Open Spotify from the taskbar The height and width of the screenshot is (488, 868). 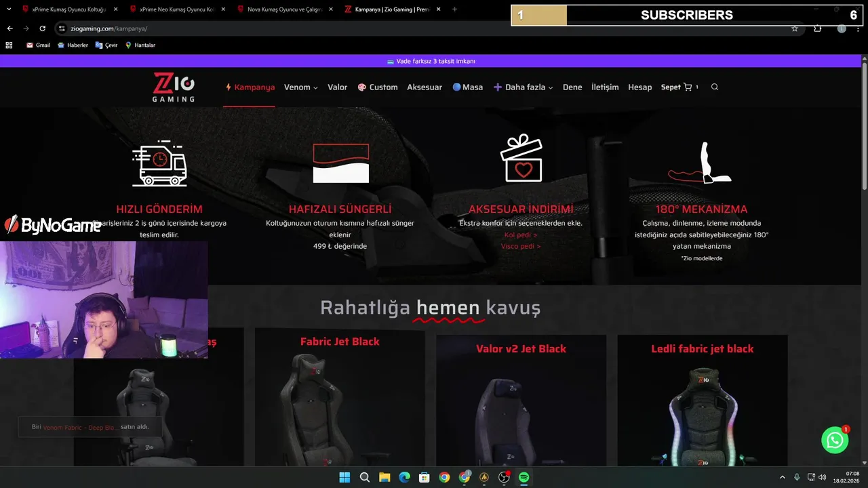524,477
